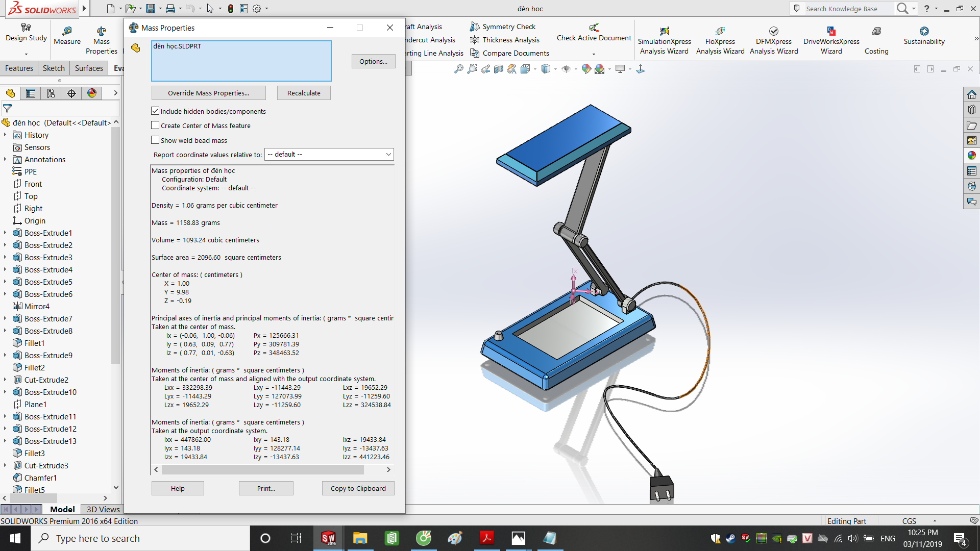Viewport: 980px width, 551px height.
Task: Run Thickness Analysis
Action: [505, 40]
